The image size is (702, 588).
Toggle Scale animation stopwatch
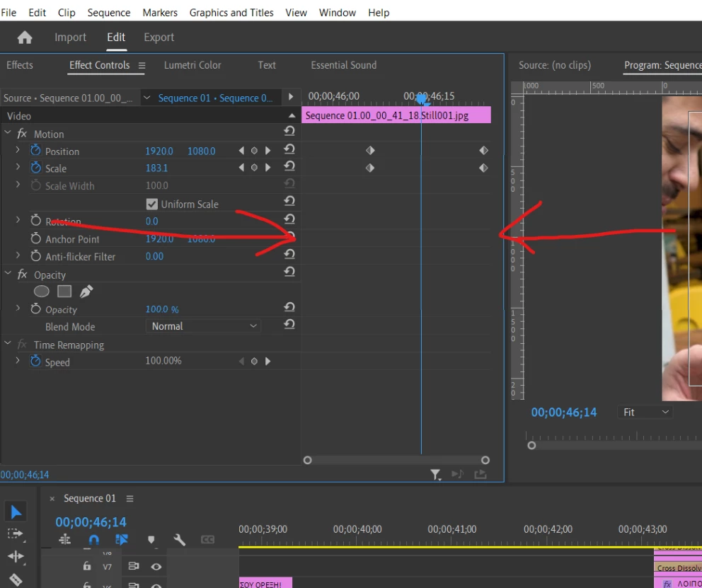point(36,168)
